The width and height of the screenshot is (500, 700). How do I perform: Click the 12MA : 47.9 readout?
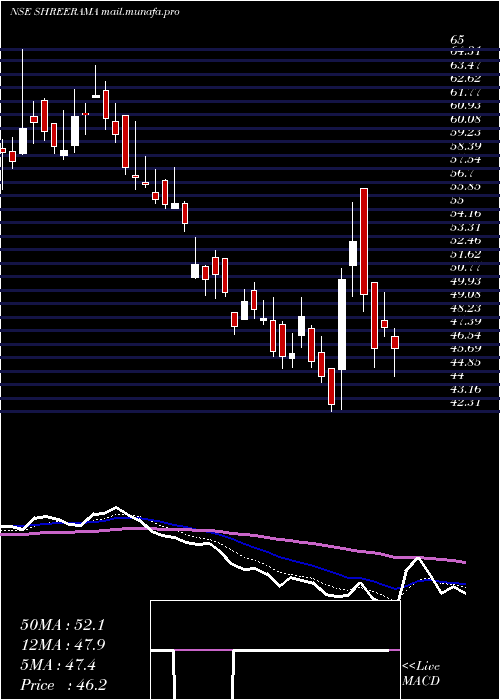tap(62, 645)
